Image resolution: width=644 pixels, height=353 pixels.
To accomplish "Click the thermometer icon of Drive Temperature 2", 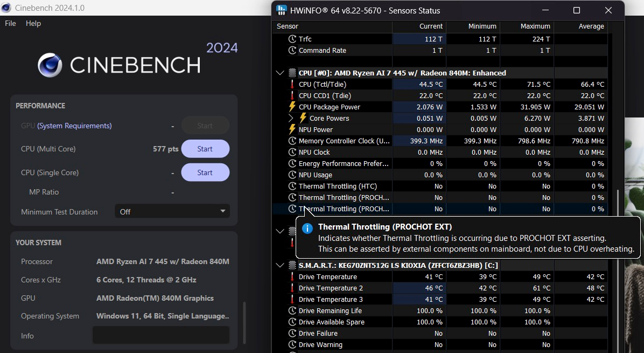I will pyautogui.click(x=292, y=288).
